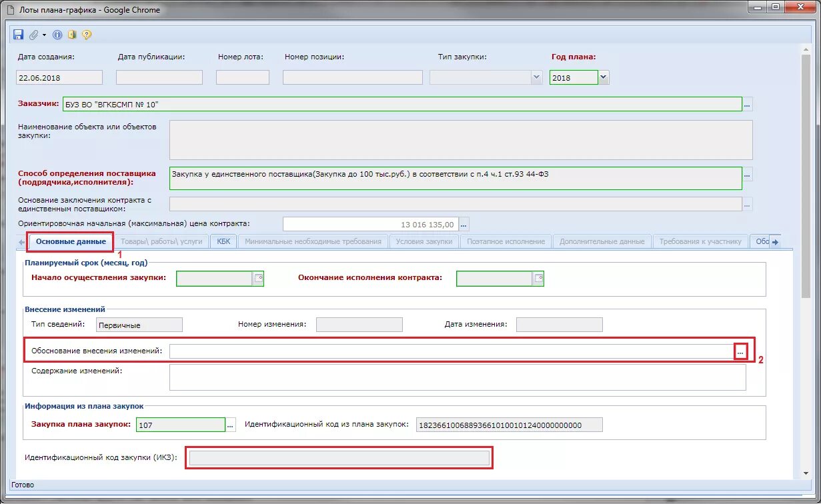The width and height of the screenshot is (821, 504).
Task: Click the scrollbar up arrow
Action: click(805, 50)
